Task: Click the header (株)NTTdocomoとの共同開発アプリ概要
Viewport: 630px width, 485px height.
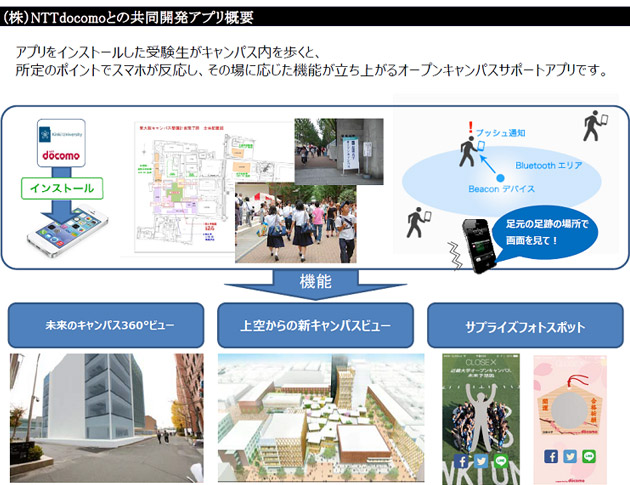Action: point(128,17)
